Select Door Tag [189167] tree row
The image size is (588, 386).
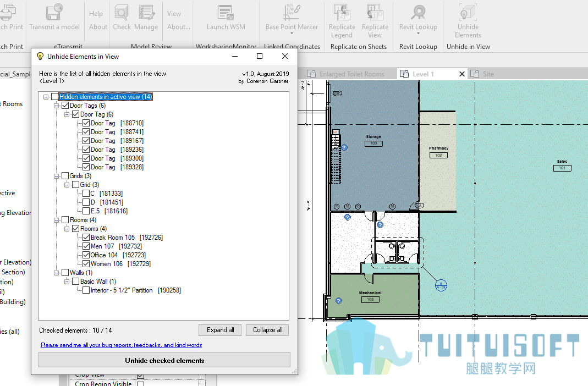[117, 141]
